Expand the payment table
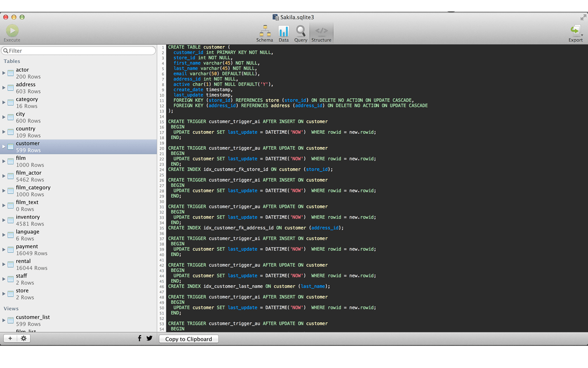This screenshot has width=588, height=368. 4,250
